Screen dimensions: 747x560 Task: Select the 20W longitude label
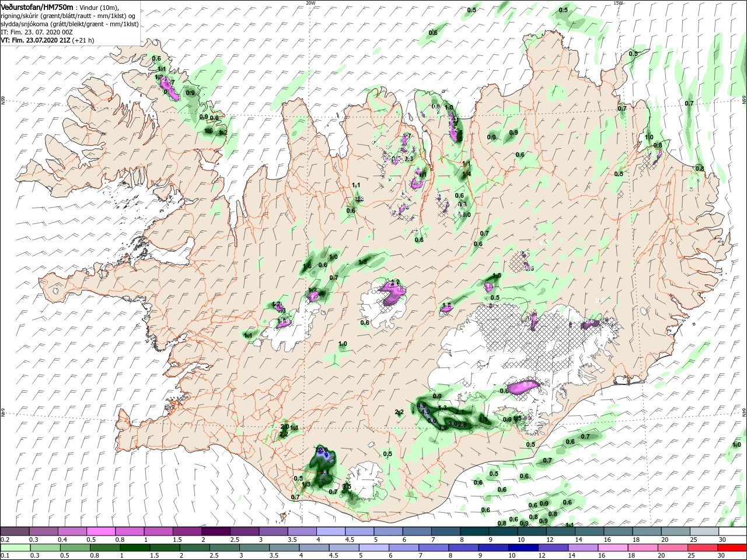coord(310,3)
